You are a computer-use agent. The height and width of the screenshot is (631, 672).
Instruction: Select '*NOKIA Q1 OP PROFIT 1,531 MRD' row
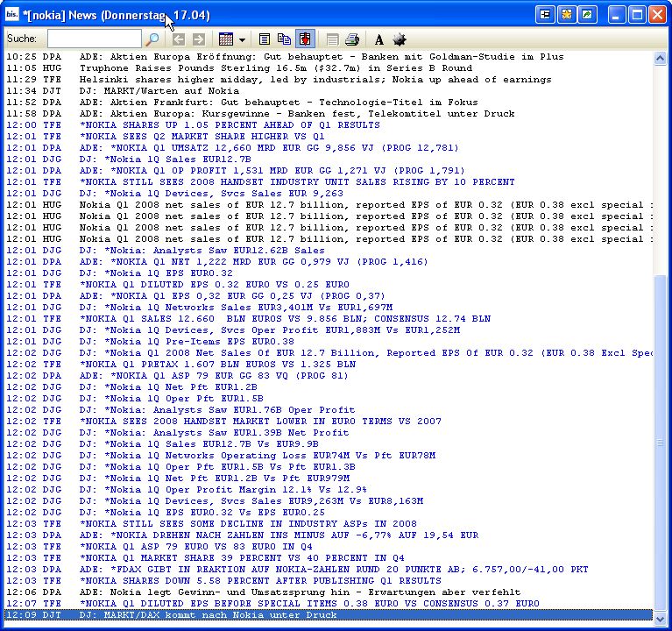(329, 171)
